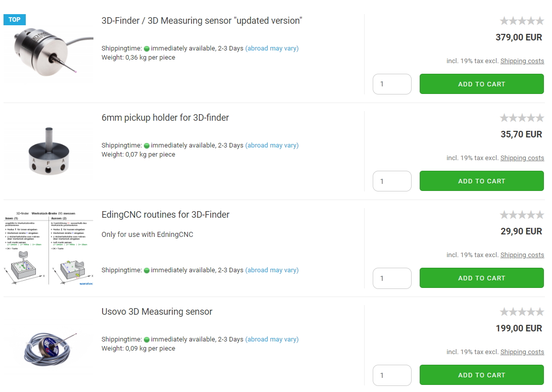Add the 6mm pickup holder to cart
Viewport: 552px width, 392px height.
coord(481,181)
